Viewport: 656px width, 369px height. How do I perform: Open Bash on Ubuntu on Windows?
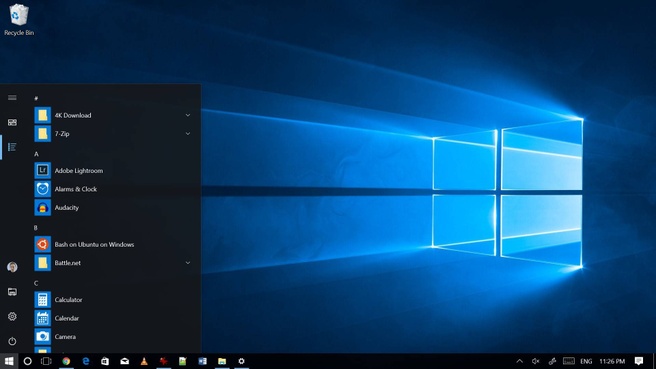[x=113, y=244]
